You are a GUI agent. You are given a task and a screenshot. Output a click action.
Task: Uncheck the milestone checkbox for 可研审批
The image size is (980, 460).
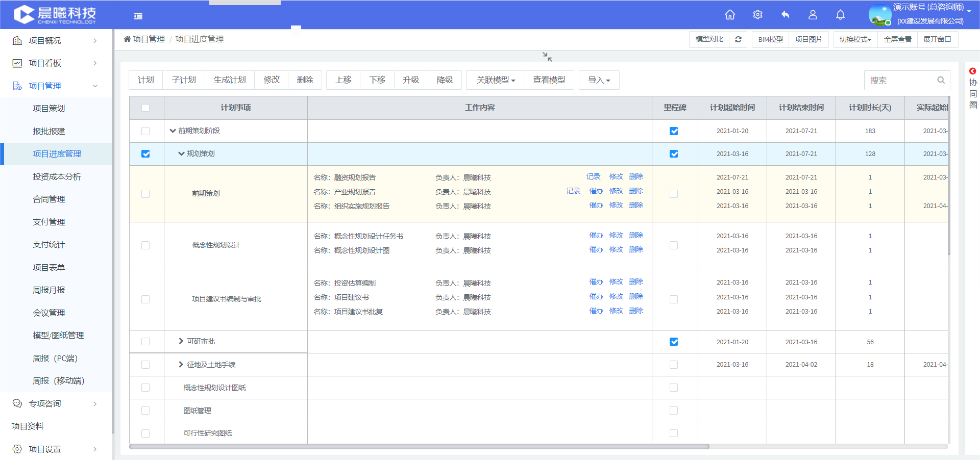[x=674, y=342]
